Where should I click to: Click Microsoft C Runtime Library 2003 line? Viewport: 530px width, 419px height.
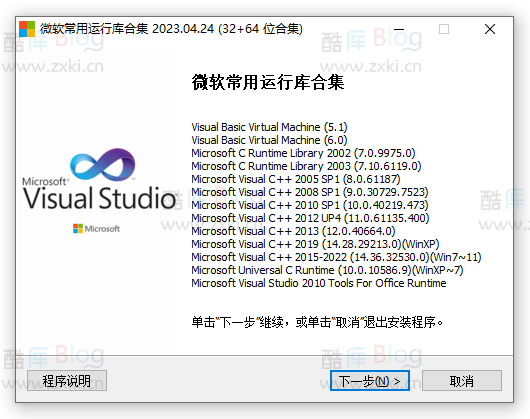coord(306,166)
